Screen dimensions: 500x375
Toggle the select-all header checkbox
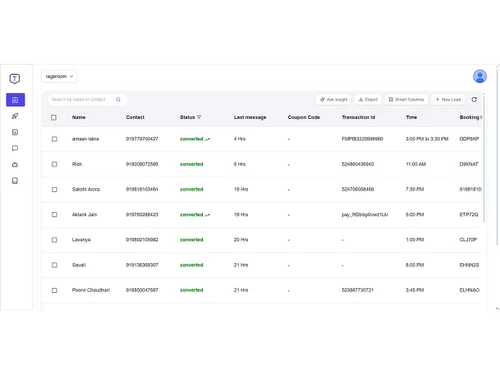tap(54, 117)
